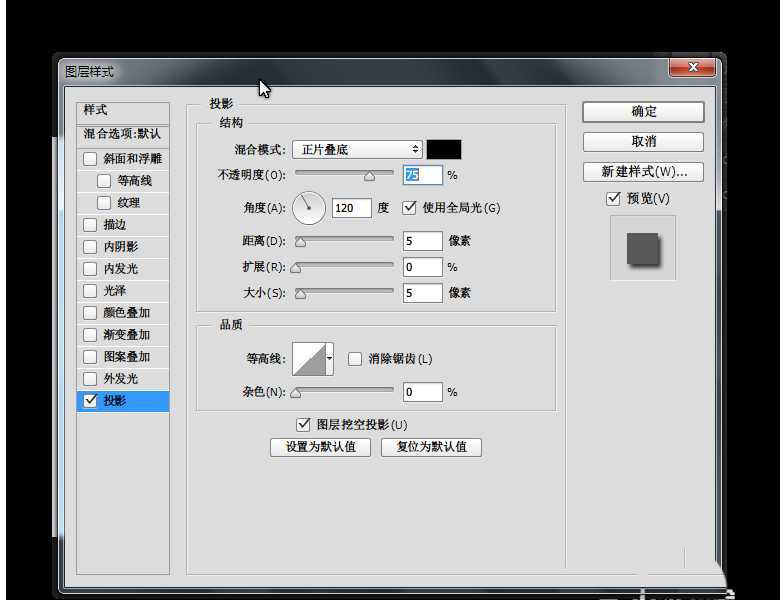This screenshot has height=600, width=780.
Task: Uncheck the 预览 checkbox
Action: tap(614, 199)
